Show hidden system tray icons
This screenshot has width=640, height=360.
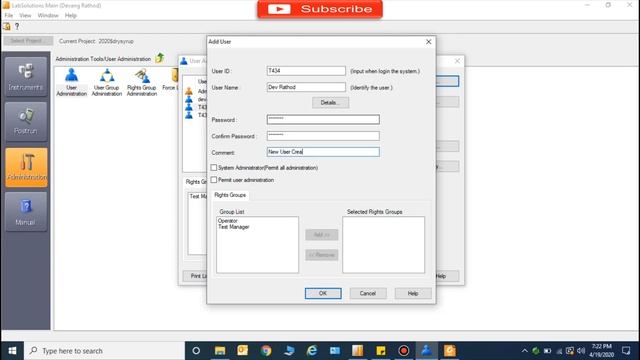[x=524, y=351]
